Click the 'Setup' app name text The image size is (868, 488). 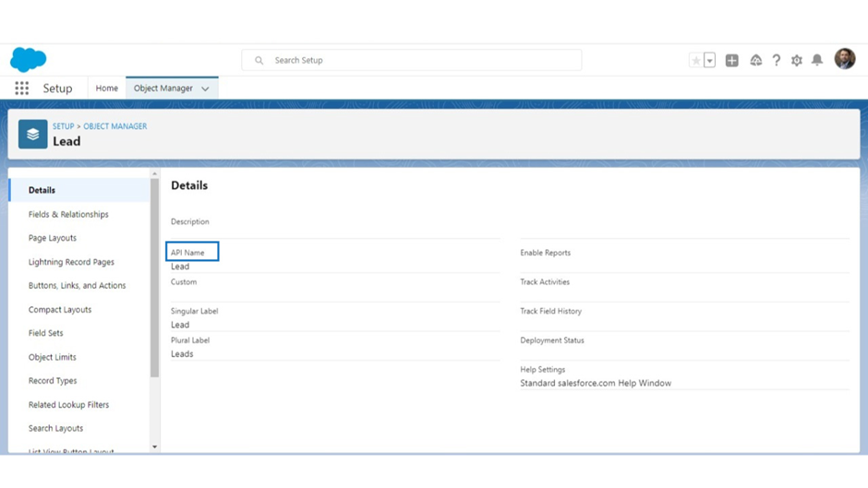57,88
